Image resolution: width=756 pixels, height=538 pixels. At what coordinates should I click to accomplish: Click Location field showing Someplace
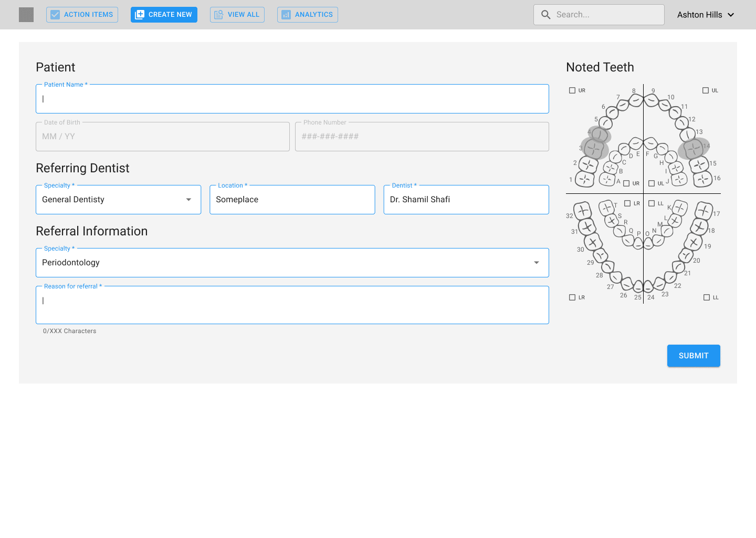click(x=292, y=200)
